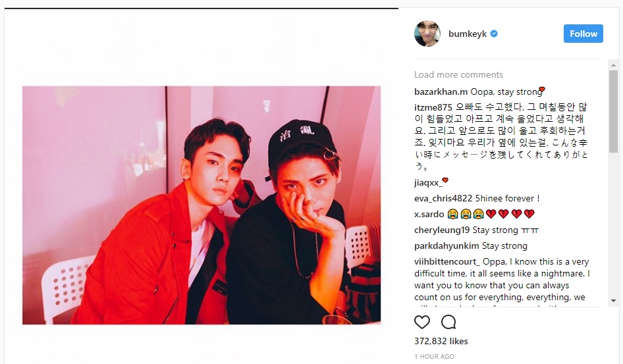View the 372,832 likes list
The width and height of the screenshot is (623, 364).
point(441,342)
